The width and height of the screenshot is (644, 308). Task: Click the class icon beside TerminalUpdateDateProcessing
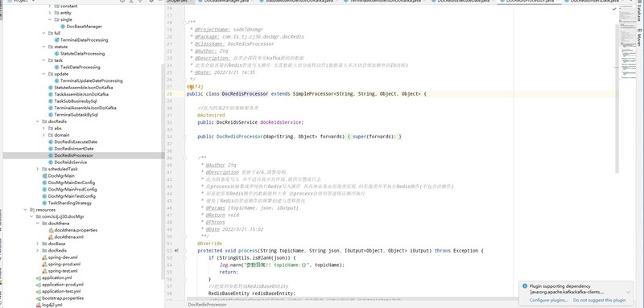pyautogui.click(x=56, y=80)
